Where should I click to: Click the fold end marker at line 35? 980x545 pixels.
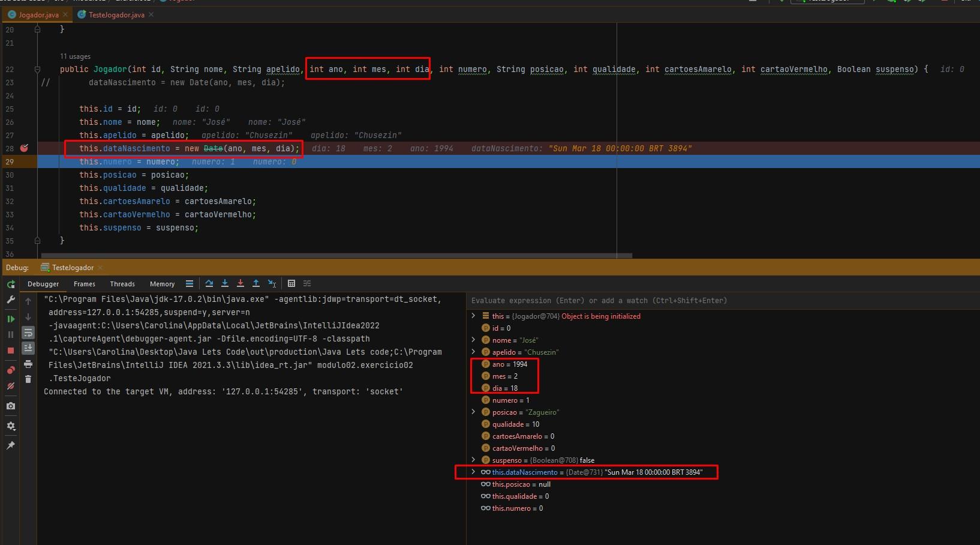click(x=37, y=241)
